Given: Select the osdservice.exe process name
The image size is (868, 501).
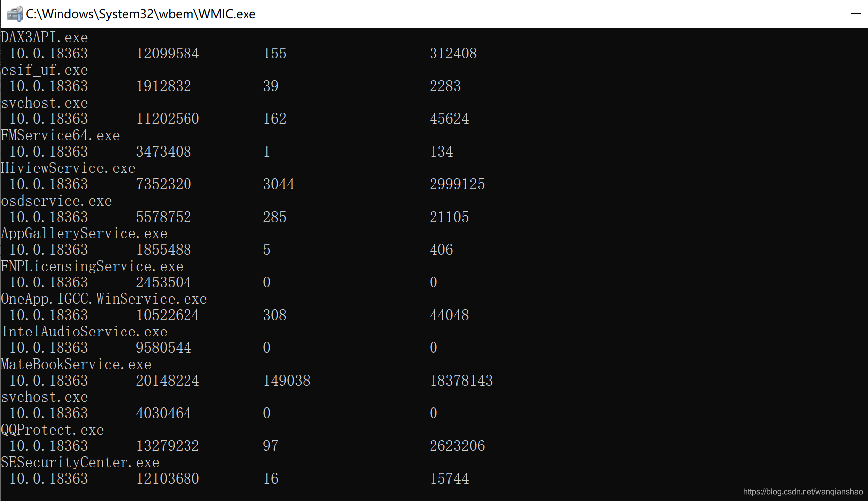Looking at the screenshot, I should pyautogui.click(x=57, y=201).
